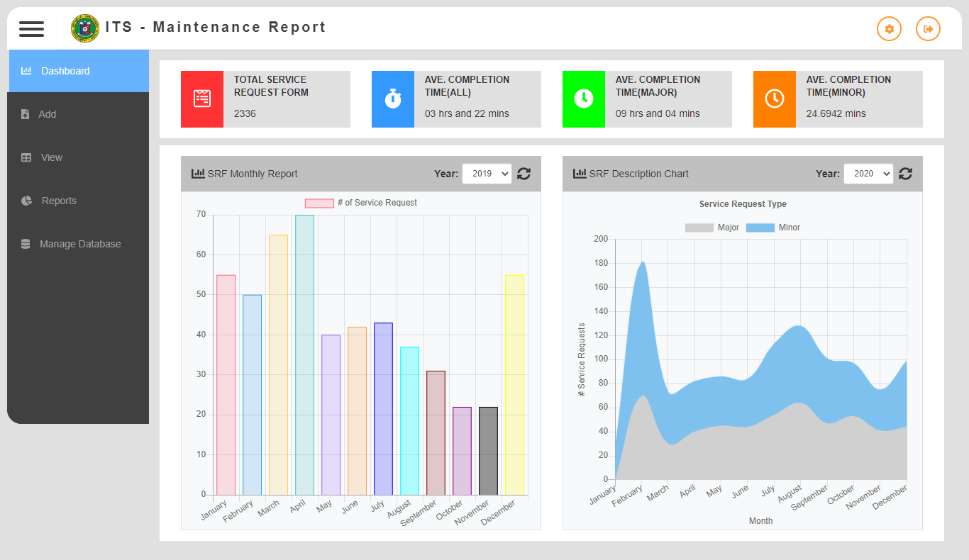Click the 'Service Request Type' chart title

pos(743,204)
